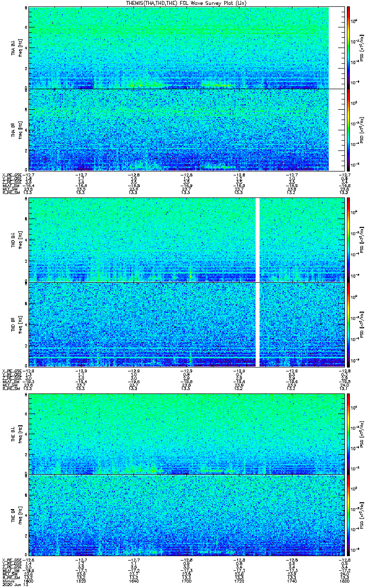Click the 1720 time tick label
The width and height of the screenshot is (368, 588).
238,581
